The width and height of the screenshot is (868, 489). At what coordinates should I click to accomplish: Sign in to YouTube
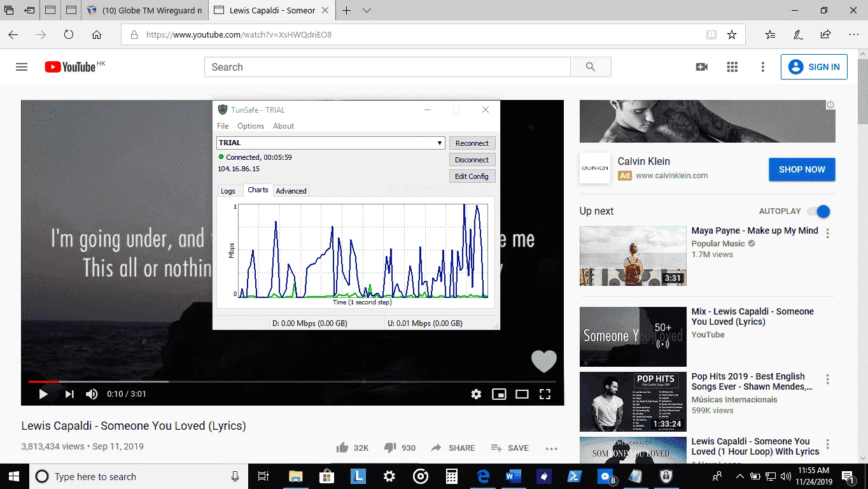814,67
